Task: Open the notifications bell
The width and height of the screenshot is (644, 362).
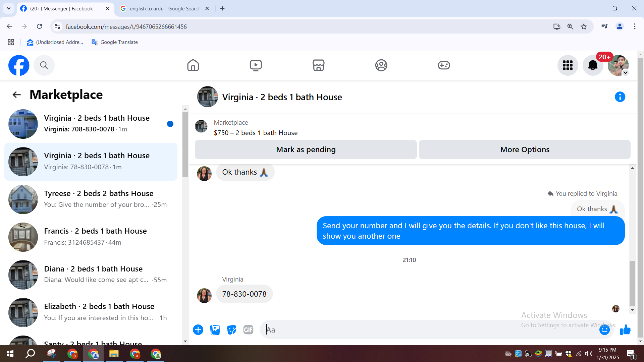Action: 593,65
